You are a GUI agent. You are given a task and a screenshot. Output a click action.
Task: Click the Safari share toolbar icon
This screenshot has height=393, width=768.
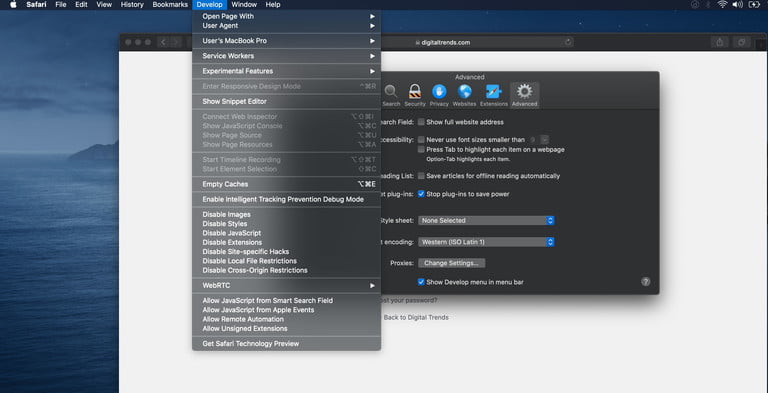pos(720,42)
